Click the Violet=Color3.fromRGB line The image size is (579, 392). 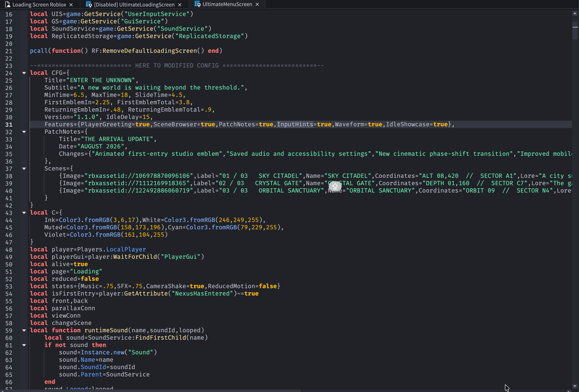[x=106, y=235]
